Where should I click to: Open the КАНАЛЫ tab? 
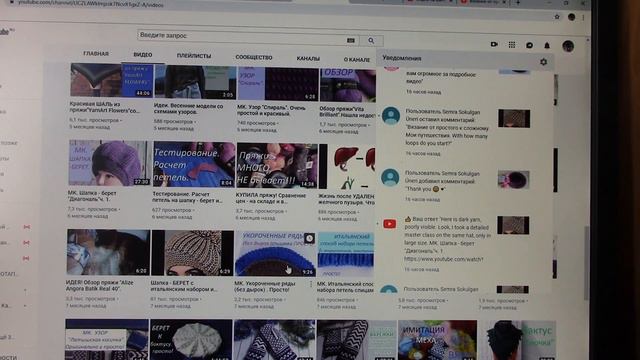coord(308,59)
